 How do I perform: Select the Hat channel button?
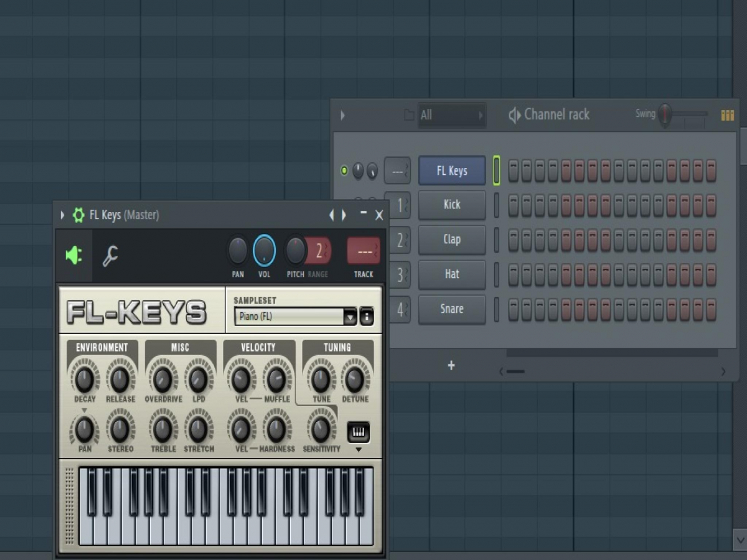452,274
